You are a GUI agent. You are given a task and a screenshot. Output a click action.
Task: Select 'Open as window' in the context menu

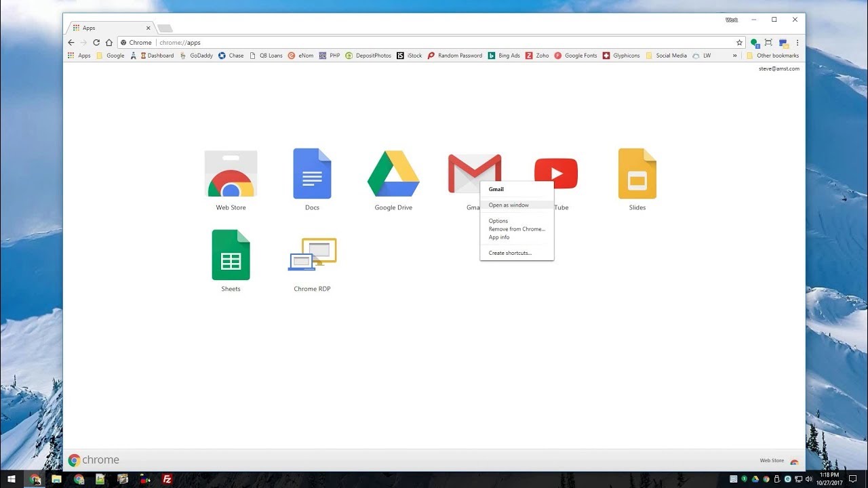(x=509, y=205)
